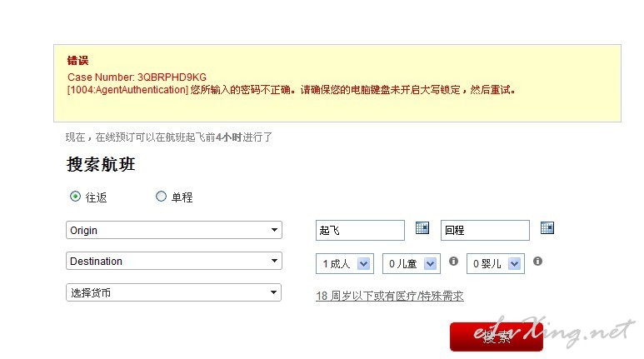Viewport: 644px width, 359px height.
Task: Select the 单程 one-way radio button
Action: (x=161, y=197)
